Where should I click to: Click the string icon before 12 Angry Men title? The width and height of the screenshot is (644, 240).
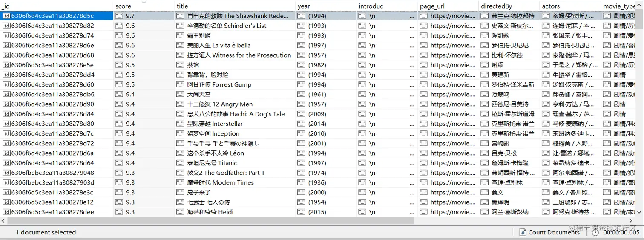tap(180, 104)
